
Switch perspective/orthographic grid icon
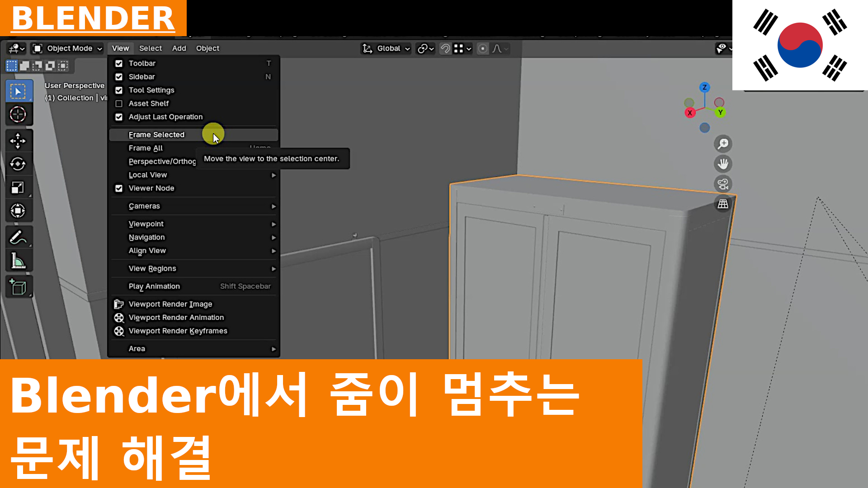723,204
